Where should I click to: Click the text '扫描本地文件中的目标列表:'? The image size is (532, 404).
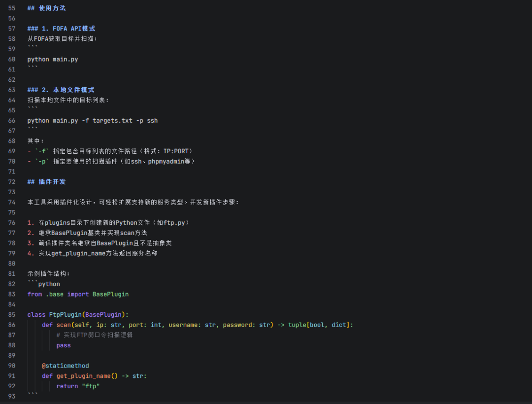[x=68, y=100]
